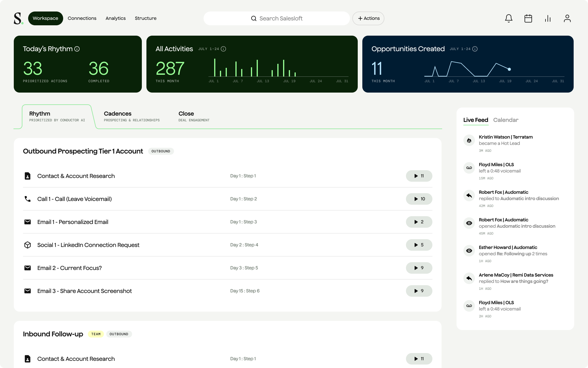Click info icon beside Today's Rhythm

coord(77,49)
